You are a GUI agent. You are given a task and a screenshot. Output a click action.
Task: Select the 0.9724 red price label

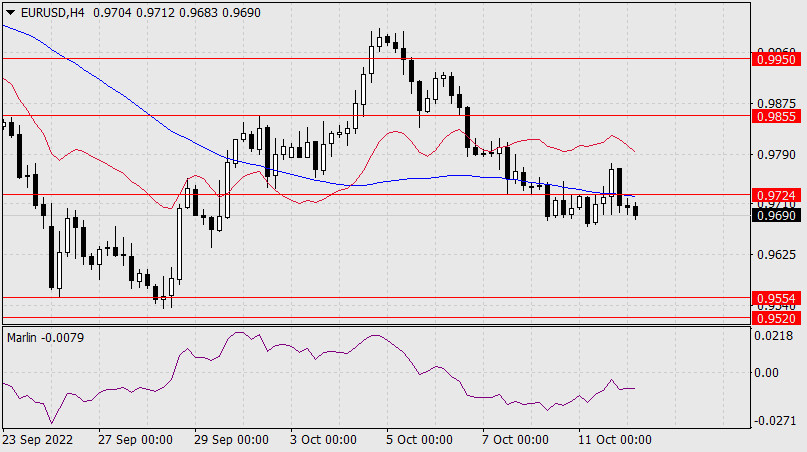[777, 195]
